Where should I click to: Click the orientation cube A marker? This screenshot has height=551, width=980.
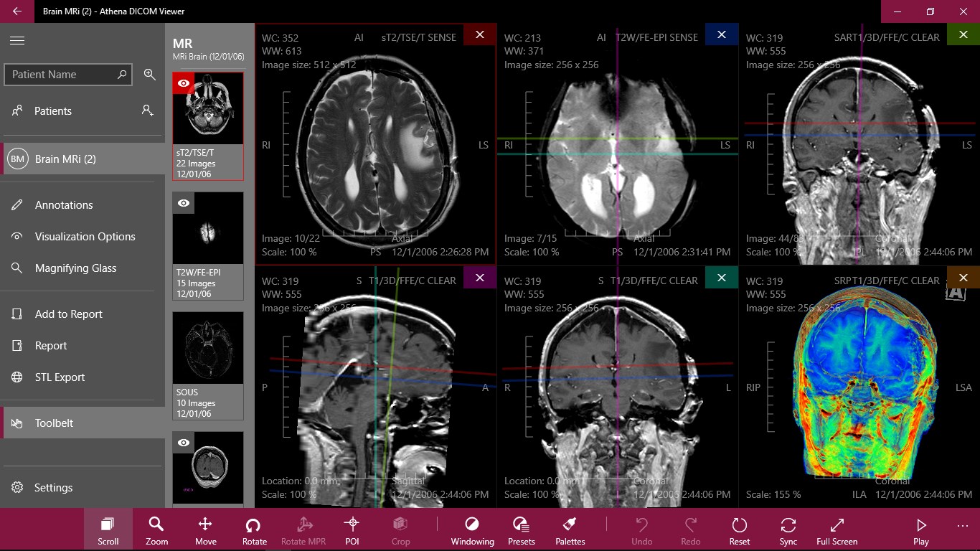(955, 293)
